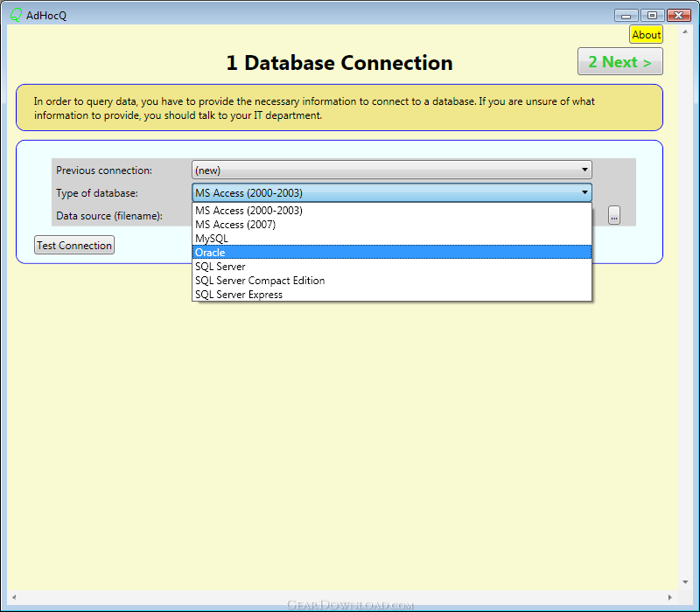Close the AdHocQ window
The height and width of the screenshot is (612, 700).
click(679, 16)
